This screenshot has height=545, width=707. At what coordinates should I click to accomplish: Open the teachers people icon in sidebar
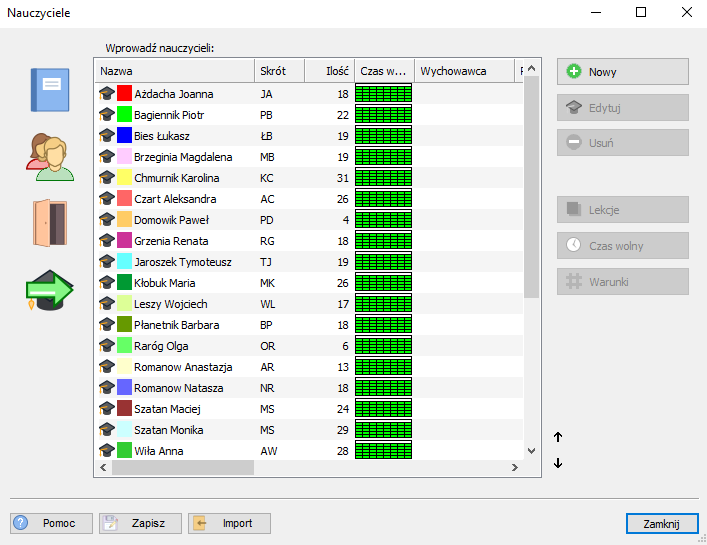[50, 157]
